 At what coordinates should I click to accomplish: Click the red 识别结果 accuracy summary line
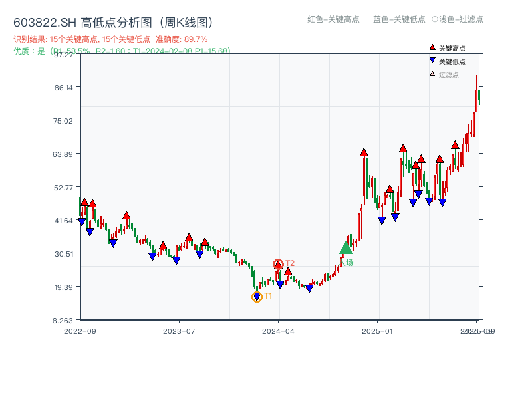pyautogui.click(x=110, y=39)
